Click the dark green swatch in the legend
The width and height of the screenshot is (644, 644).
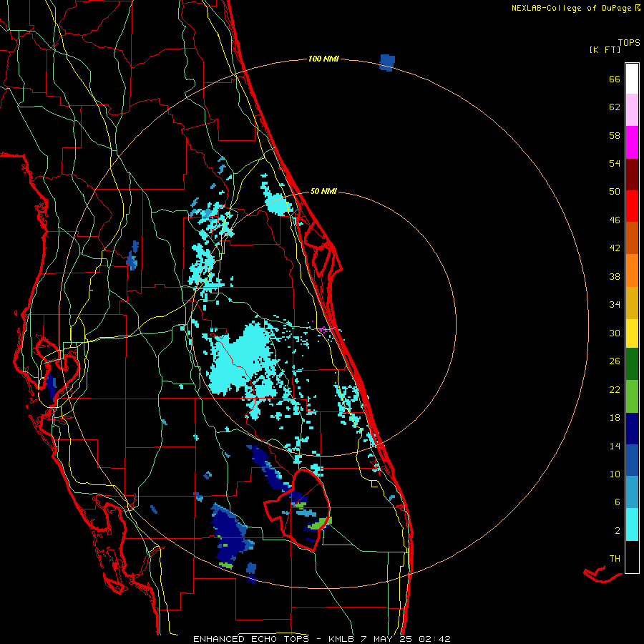(x=632, y=364)
